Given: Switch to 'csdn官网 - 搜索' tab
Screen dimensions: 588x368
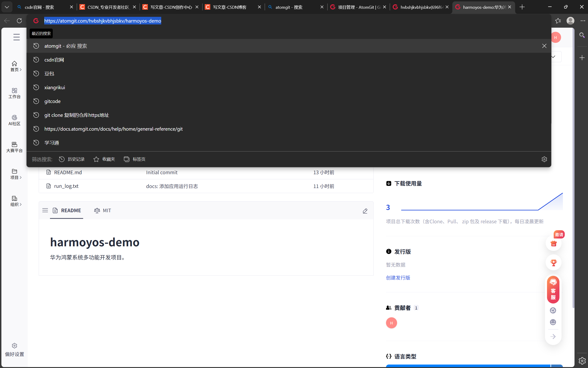Looking at the screenshot, I should 45,7.
